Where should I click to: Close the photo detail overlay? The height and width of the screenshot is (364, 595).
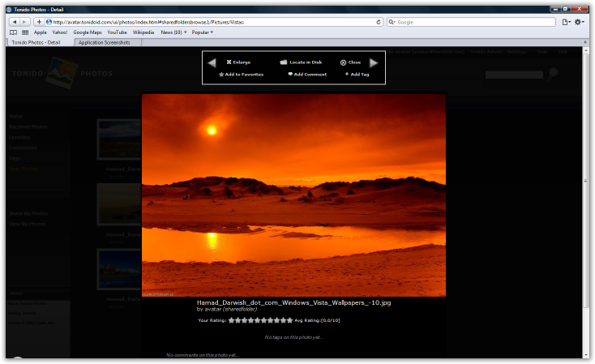tap(350, 62)
